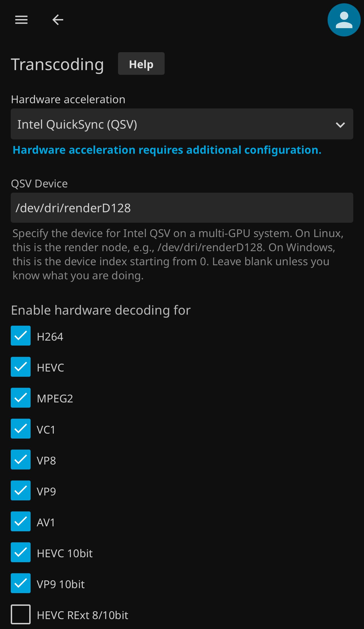The height and width of the screenshot is (629, 364).
Task: Disable VP9 hardware decoding
Action: (x=21, y=490)
